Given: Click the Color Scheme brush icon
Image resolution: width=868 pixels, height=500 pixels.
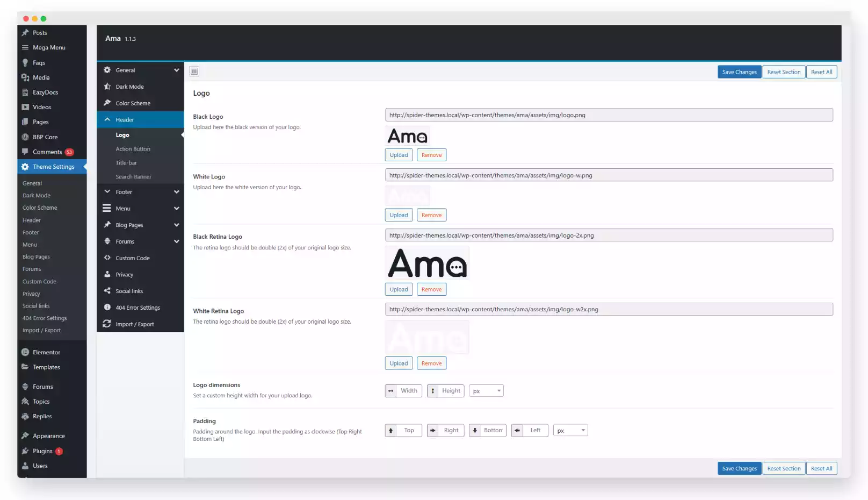Looking at the screenshot, I should 107,103.
